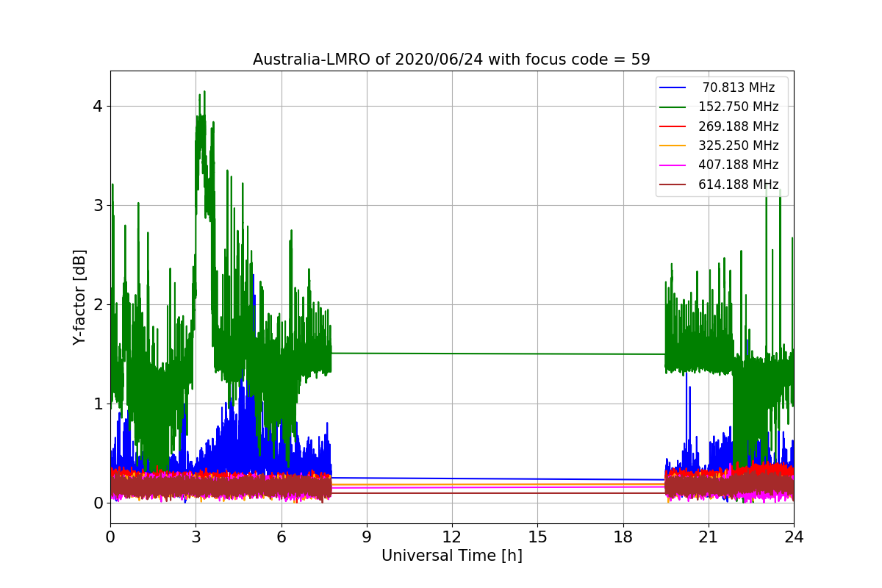
Task: Select the 269.188 MHz legend label
Action: pos(739,126)
